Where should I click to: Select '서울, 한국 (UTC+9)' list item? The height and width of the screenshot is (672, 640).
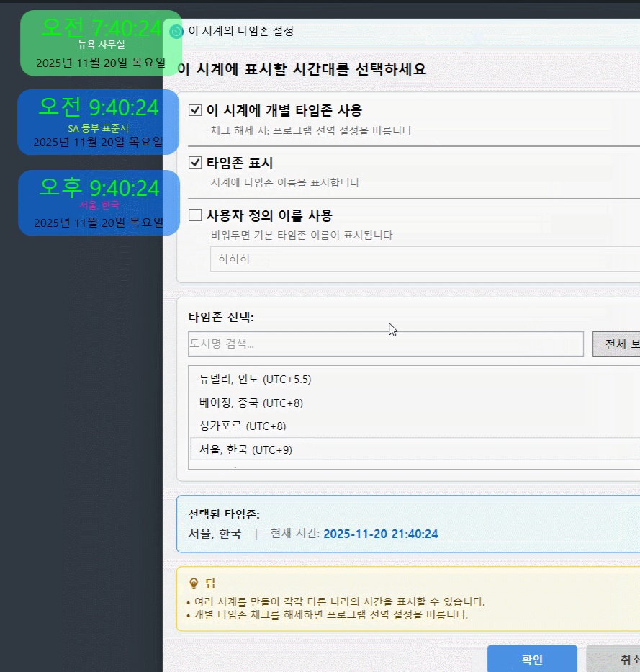coord(245,449)
